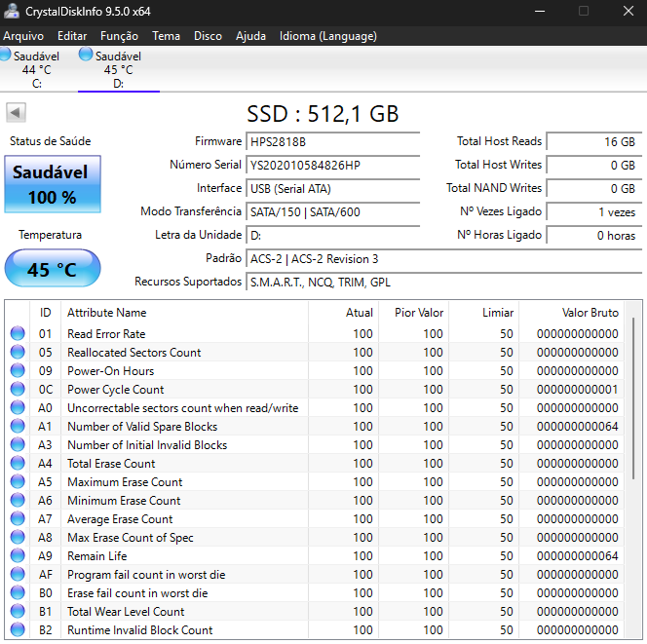The width and height of the screenshot is (647, 644).
Task: Click the Total Host Reads value 16 GB
Action: click(x=594, y=142)
